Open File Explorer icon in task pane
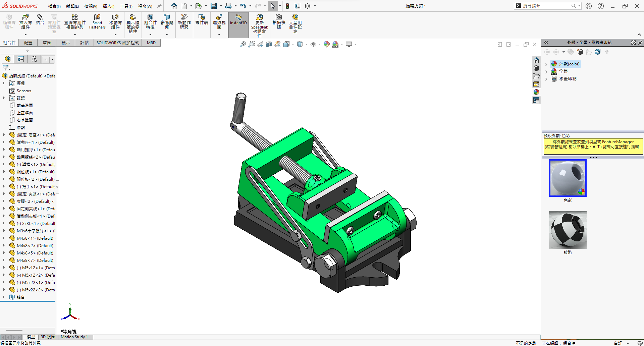The width and height of the screenshot is (644, 346). pyautogui.click(x=536, y=76)
